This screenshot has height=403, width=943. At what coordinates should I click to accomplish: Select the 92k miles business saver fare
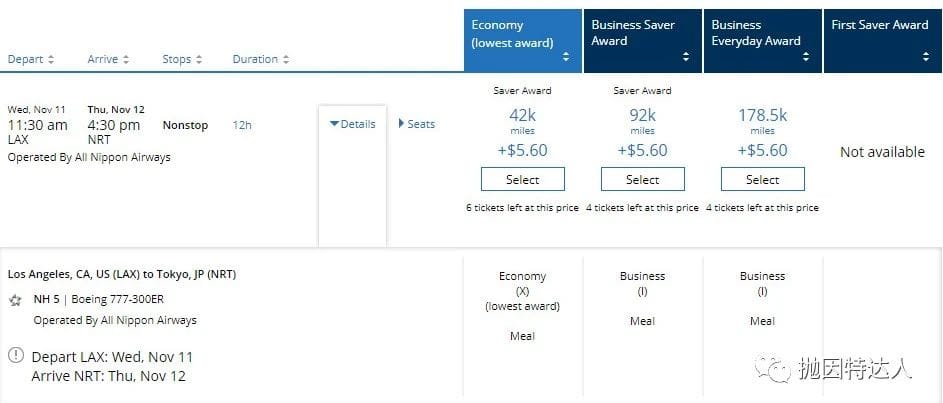point(642,180)
